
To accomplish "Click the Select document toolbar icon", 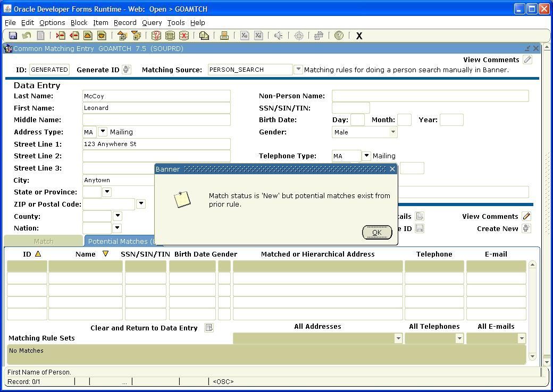I will (x=40, y=36).
